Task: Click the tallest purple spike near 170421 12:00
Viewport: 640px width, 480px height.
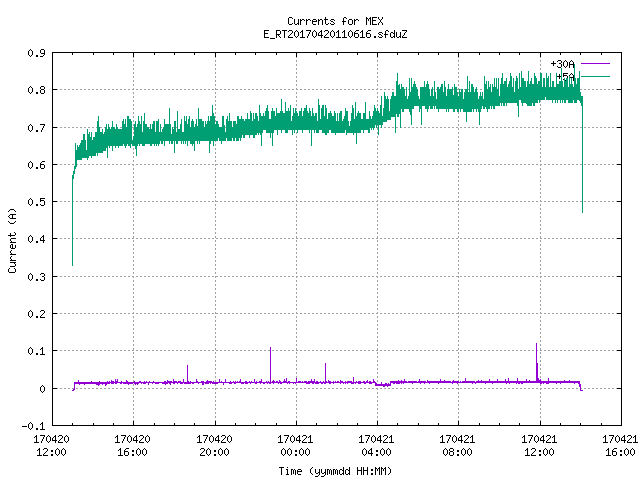Action: pyautogui.click(x=536, y=361)
